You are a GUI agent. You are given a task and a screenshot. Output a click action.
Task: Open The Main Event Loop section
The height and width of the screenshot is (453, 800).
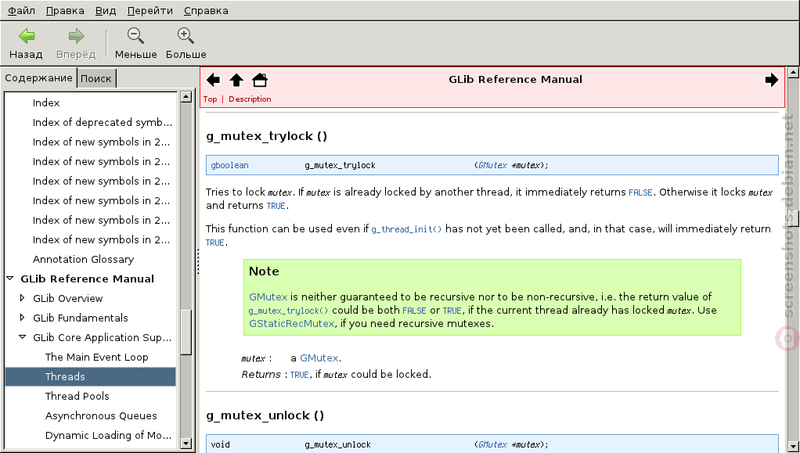(x=96, y=357)
